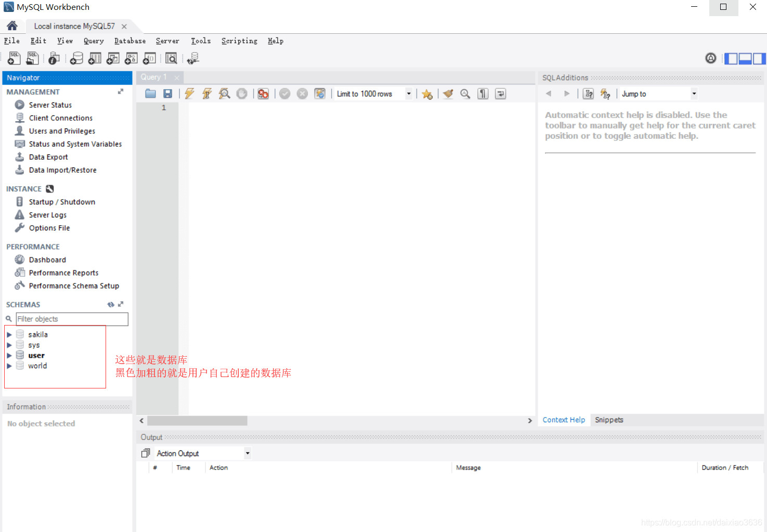Image resolution: width=767 pixels, height=532 pixels.
Task: Expand the sakila schema
Action: click(x=9, y=334)
